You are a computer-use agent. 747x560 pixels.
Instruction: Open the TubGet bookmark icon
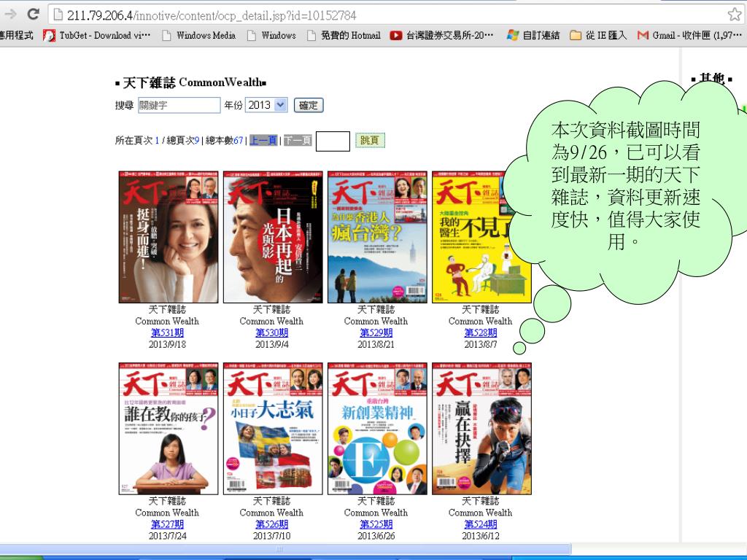coord(49,35)
